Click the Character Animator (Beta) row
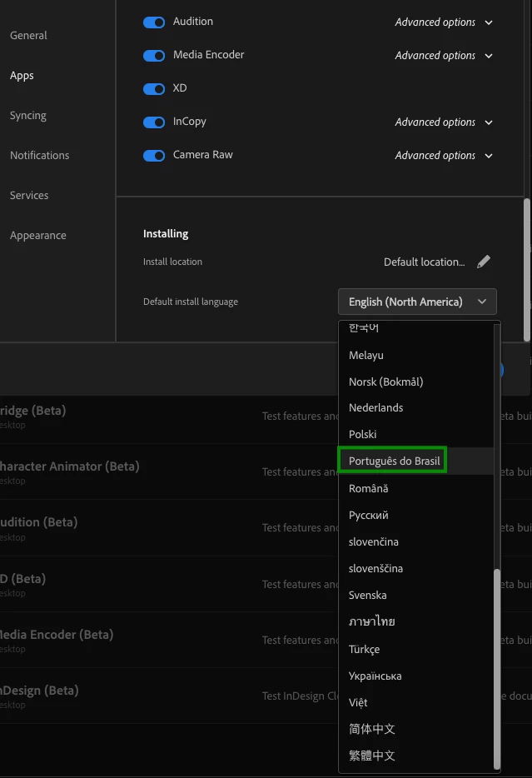Viewport: 532px width, 778px height. pos(168,471)
